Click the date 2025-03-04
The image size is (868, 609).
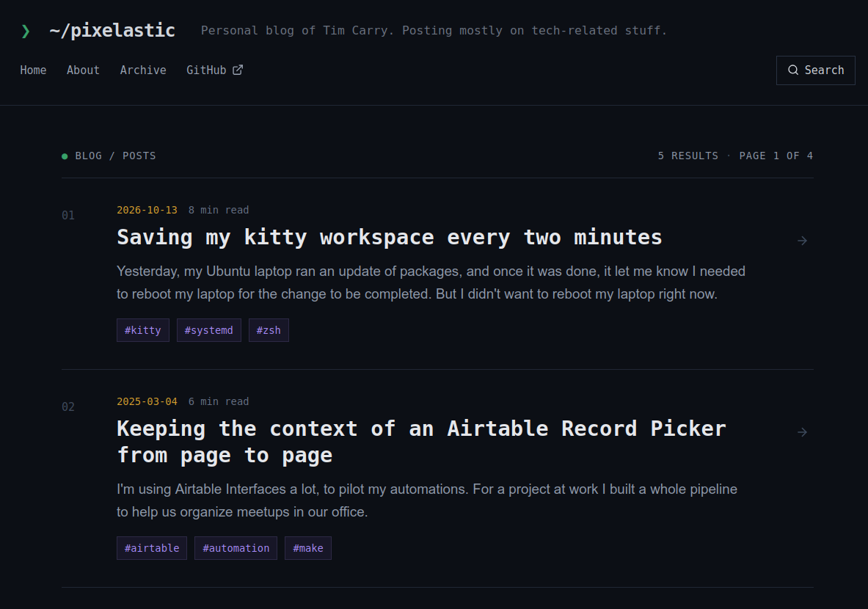pos(147,401)
